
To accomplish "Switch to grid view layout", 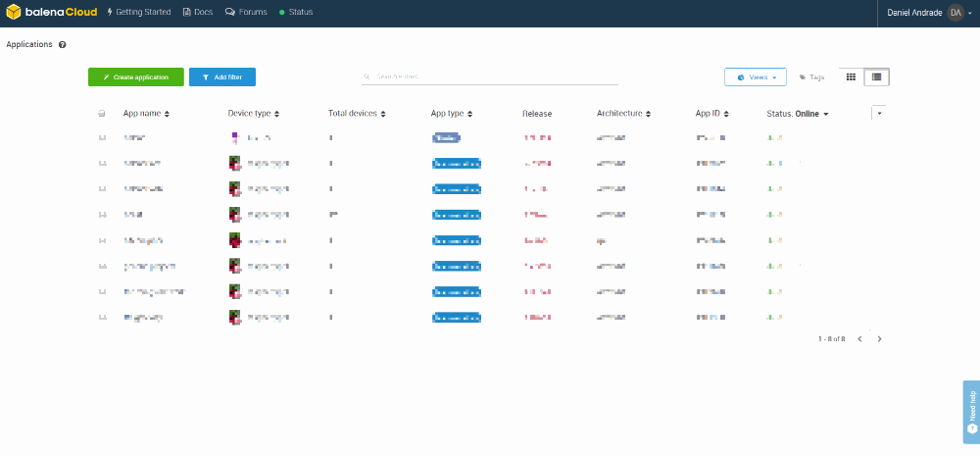I will 851,76.
